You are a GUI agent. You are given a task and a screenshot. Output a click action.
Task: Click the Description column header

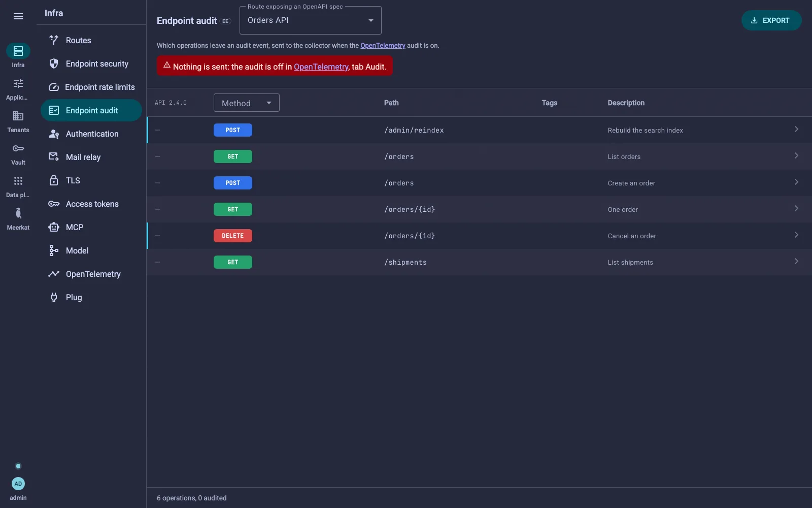pyautogui.click(x=626, y=103)
